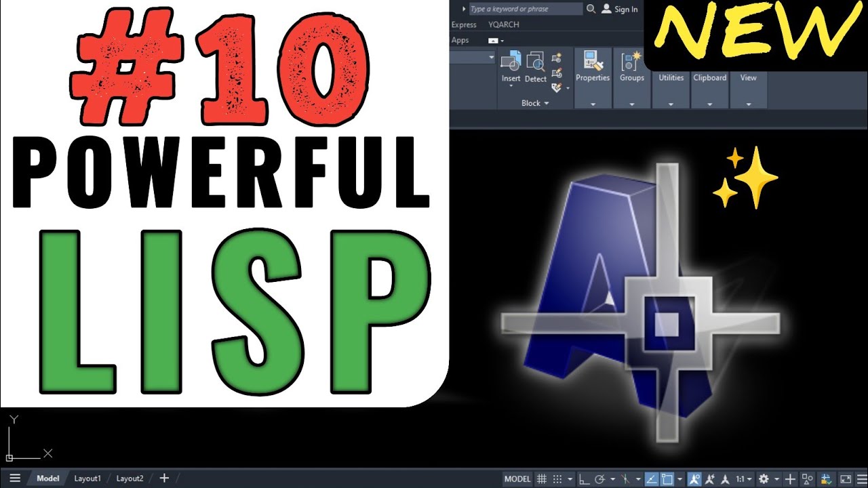
Task: Open the polar tracking angles dropdown
Action: [x=612, y=479]
